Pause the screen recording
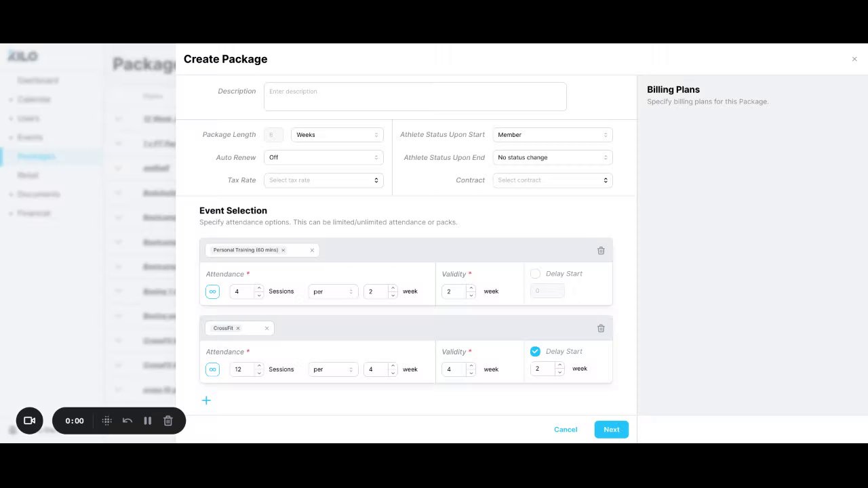Viewport: 868px width, 488px height. tap(147, 421)
